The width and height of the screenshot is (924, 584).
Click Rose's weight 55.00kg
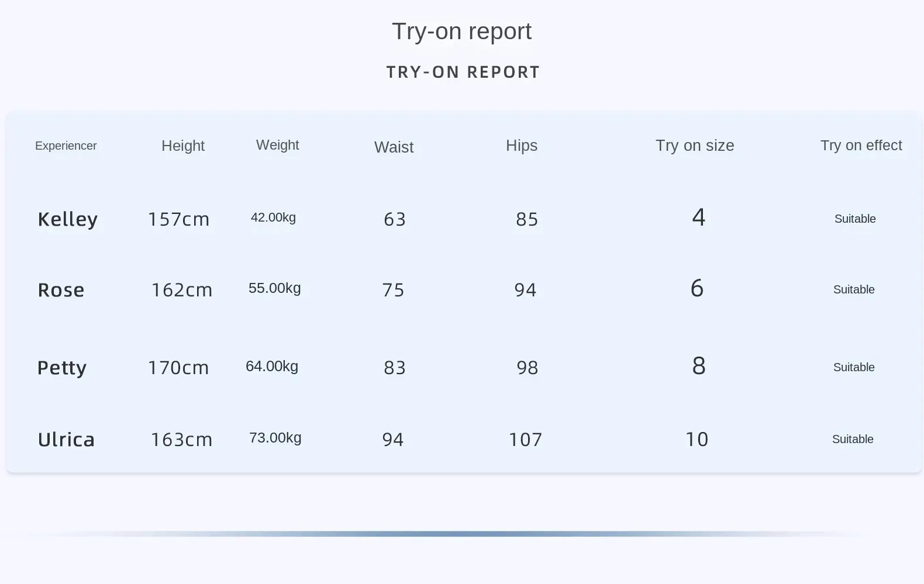point(274,288)
